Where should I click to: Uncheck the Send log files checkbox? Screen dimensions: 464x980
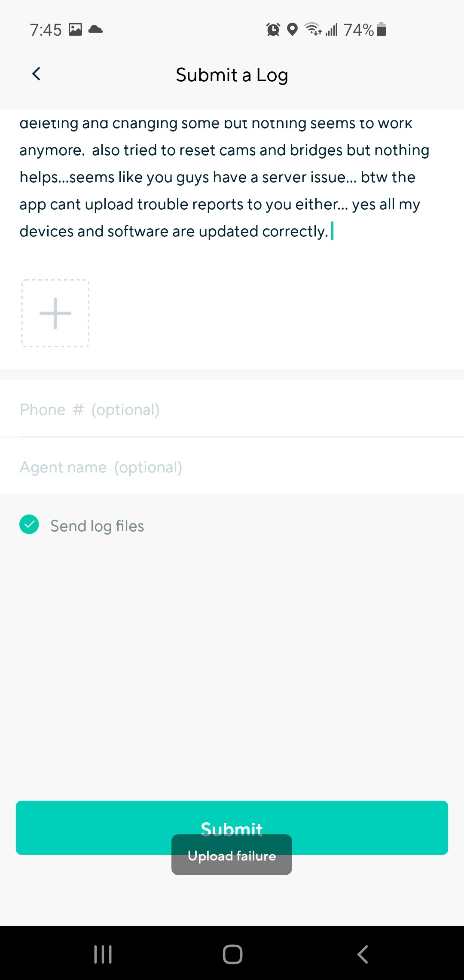[x=29, y=524]
